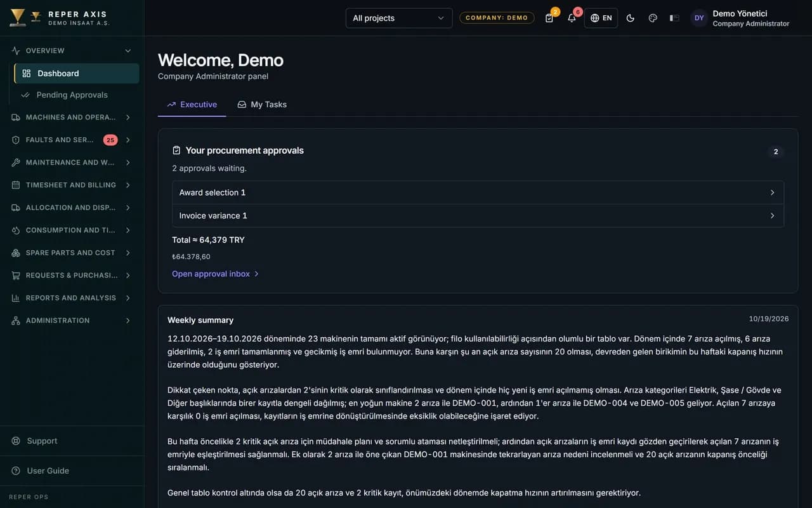The image size is (812, 508).
Task: Open the All projects dropdown
Action: pyautogui.click(x=399, y=18)
